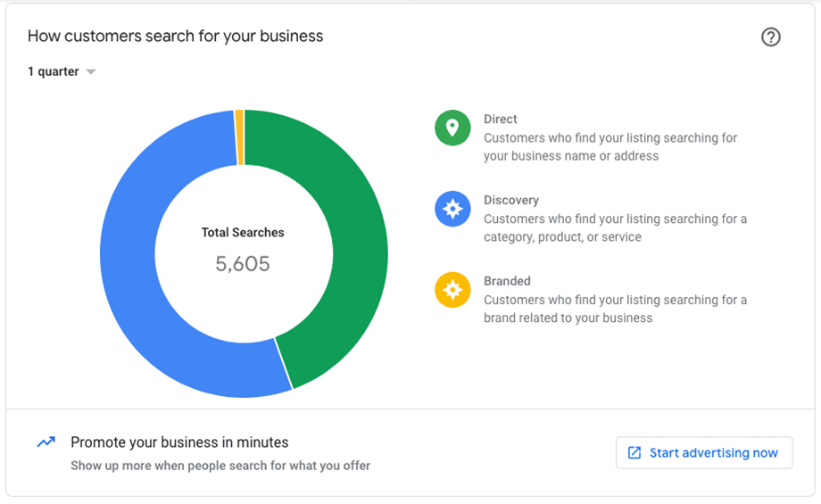This screenshot has width=821, height=504.
Task: Open the help question mark icon
Action: pyautogui.click(x=770, y=37)
